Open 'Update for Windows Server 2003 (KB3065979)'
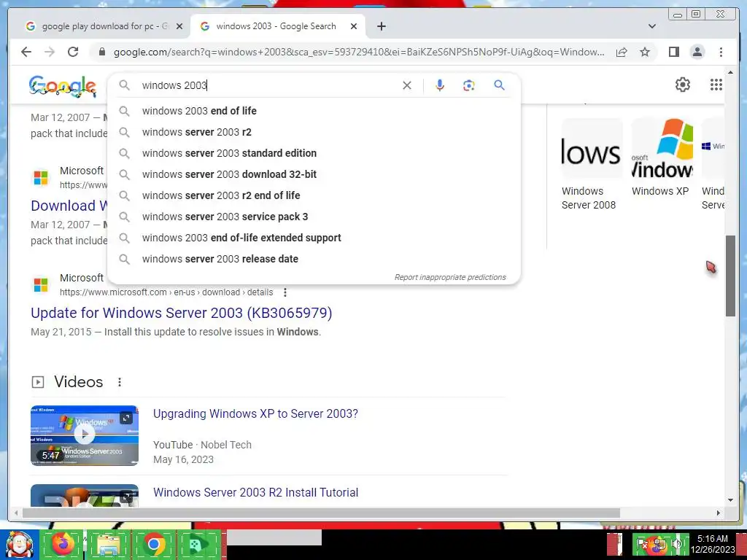This screenshot has height=560, width=747. point(182,313)
